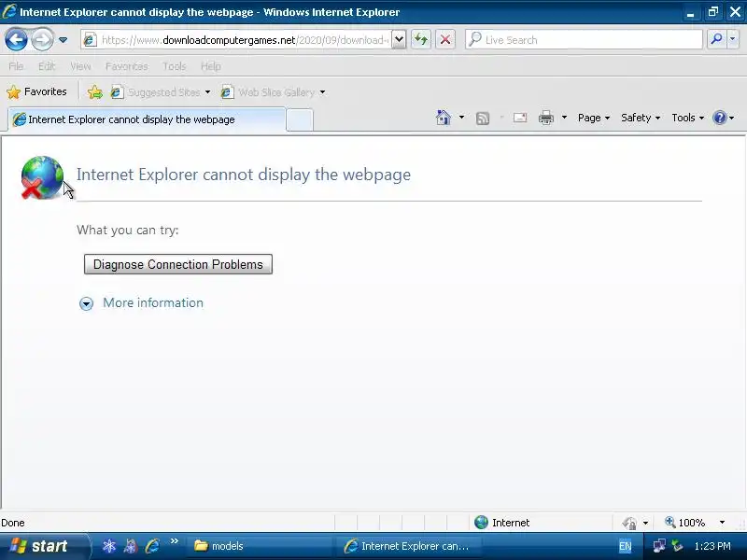Open the Tools menu in the menu bar
Image resolution: width=747 pixels, height=560 pixels.
(174, 66)
